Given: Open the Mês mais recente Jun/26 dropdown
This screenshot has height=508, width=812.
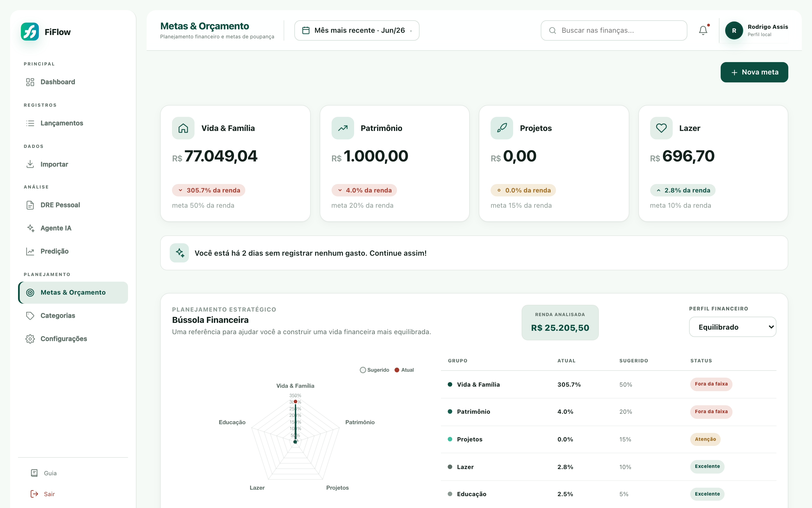Looking at the screenshot, I should pos(357,30).
